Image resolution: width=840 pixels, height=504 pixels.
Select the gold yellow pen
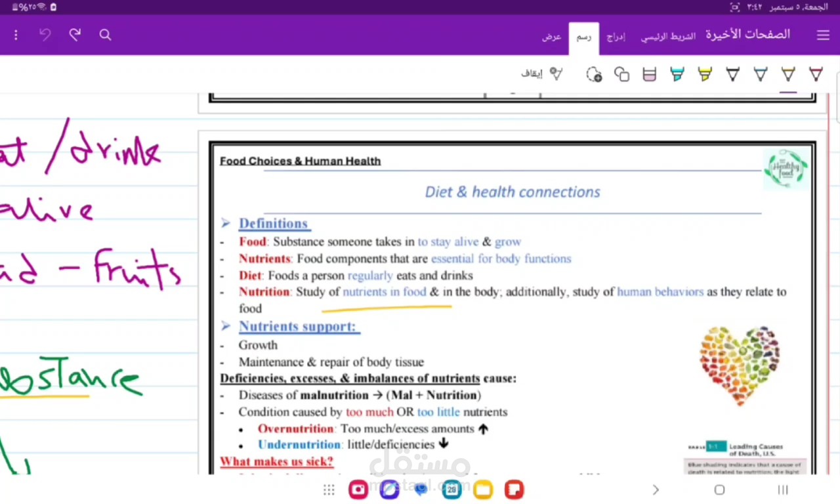point(788,74)
